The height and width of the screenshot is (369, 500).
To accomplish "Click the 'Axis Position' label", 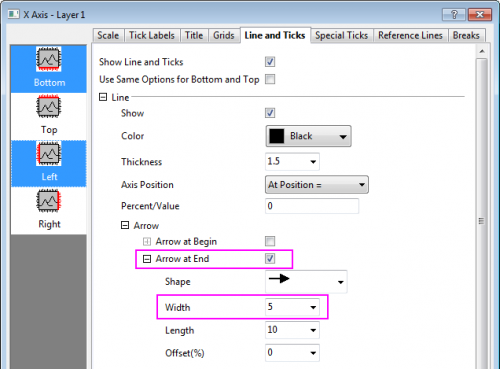I will [x=147, y=185].
